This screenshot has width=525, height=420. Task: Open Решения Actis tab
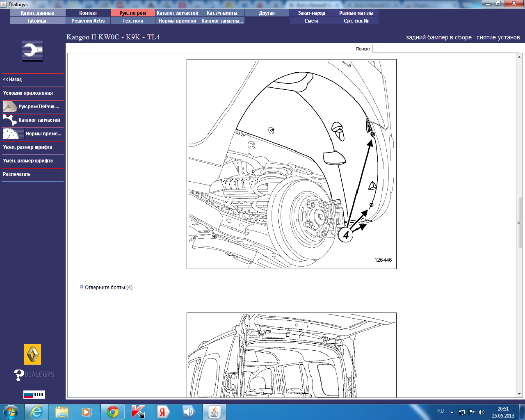point(88,21)
